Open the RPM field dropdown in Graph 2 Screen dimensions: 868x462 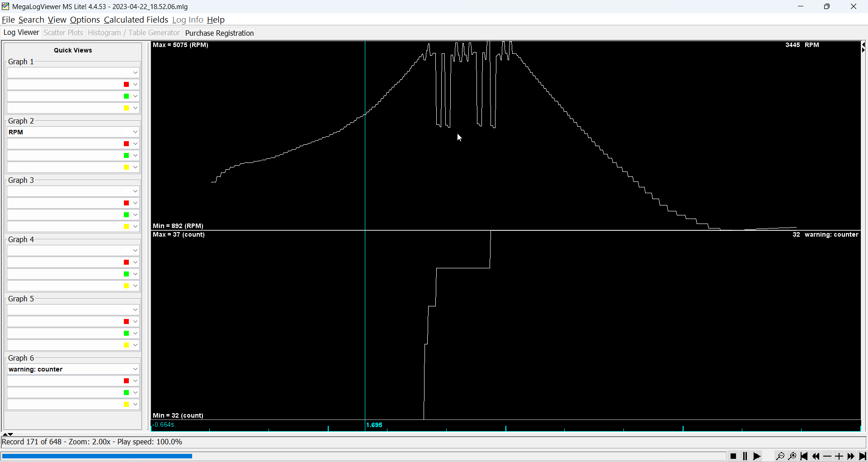pyautogui.click(x=73, y=132)
